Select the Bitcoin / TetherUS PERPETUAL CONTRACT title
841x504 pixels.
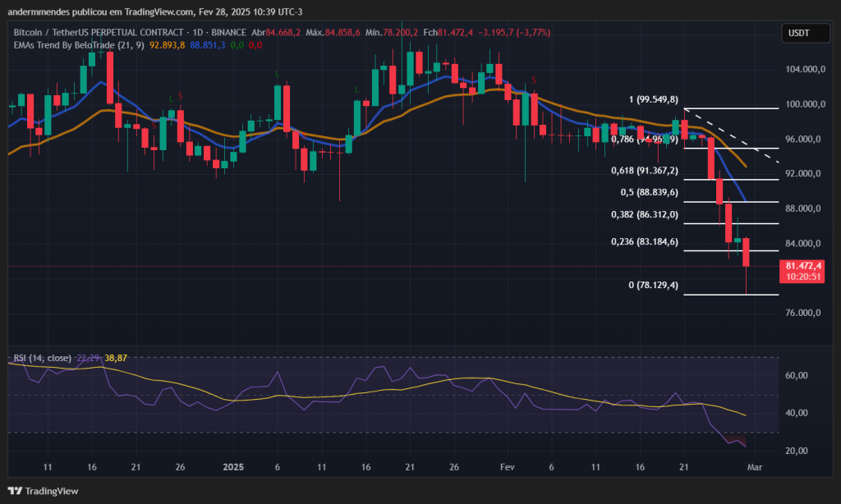click(x=99, y=33)
